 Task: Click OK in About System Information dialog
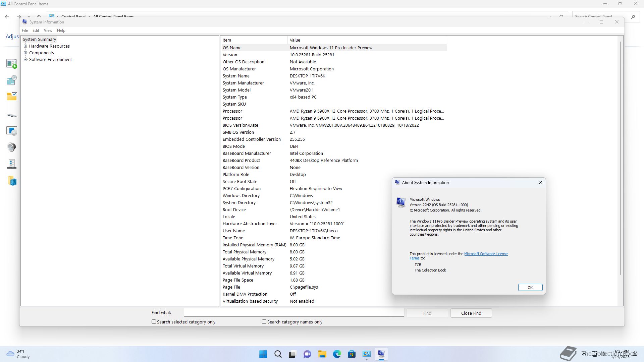[x=530, y=288]
